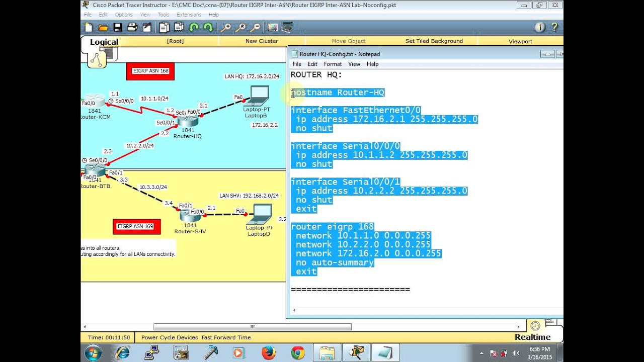Open the Packet Tracer Tools menu
The image size is (644, 362).
pos(164,15)
